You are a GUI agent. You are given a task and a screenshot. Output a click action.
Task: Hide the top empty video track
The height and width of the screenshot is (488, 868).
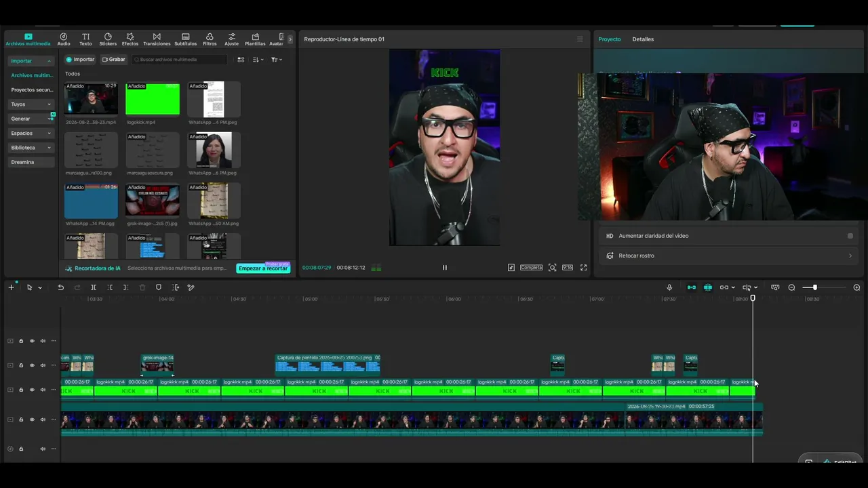point(32,341)
